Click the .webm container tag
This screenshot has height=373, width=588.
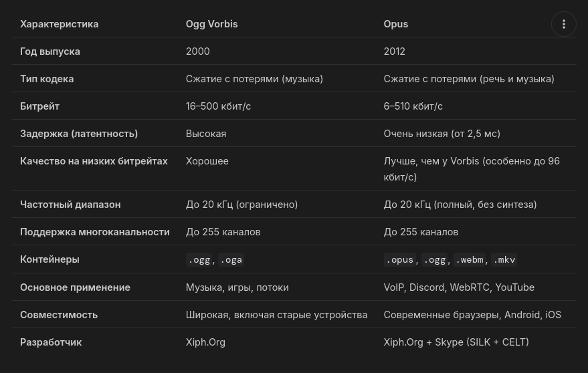469,260
